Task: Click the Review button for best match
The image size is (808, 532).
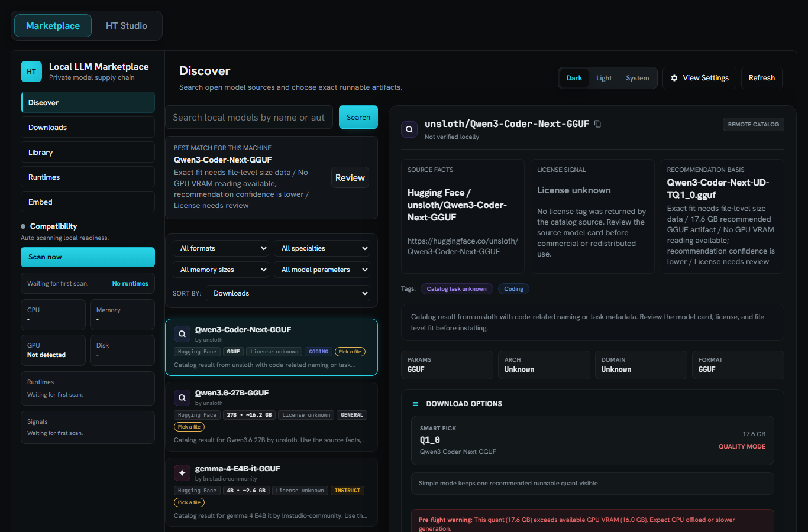Action: click(350, 177)
